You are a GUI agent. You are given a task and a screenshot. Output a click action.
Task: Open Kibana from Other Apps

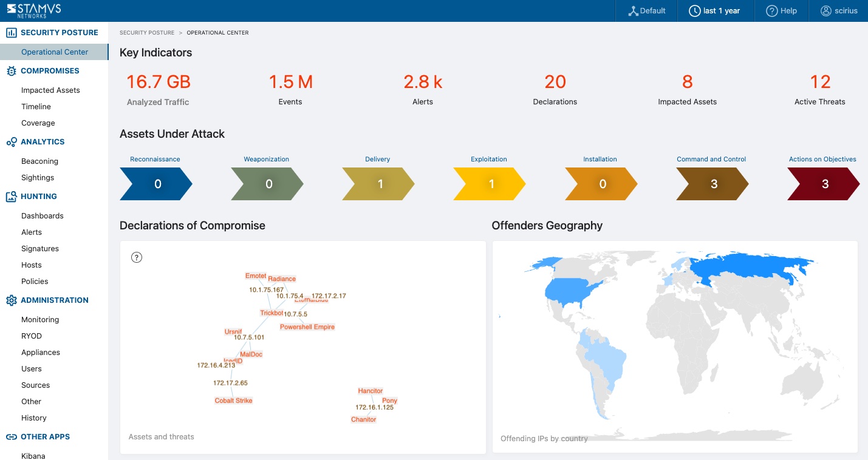pos(33,456)
